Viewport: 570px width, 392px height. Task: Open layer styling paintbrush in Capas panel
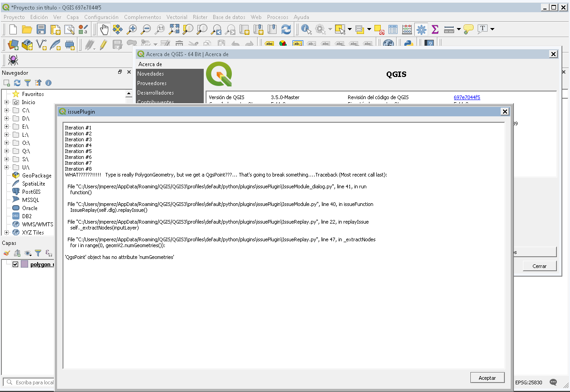tap(7, 253)
